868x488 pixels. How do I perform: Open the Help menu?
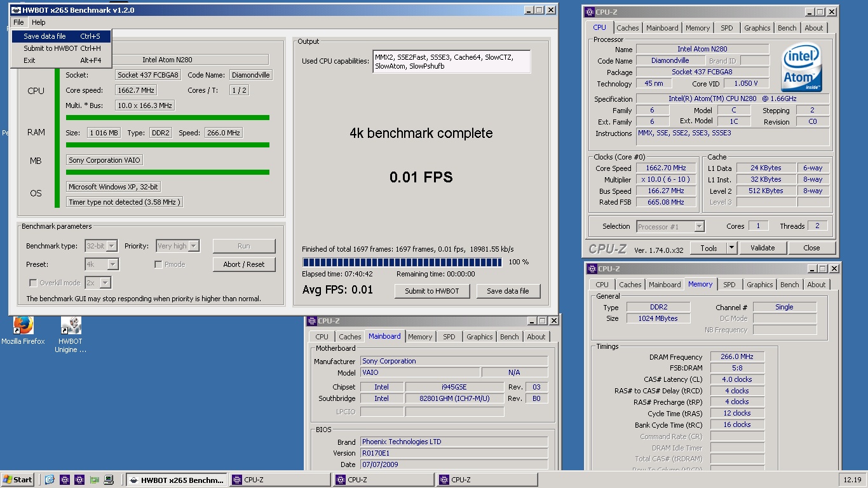[x=39, y=22]
